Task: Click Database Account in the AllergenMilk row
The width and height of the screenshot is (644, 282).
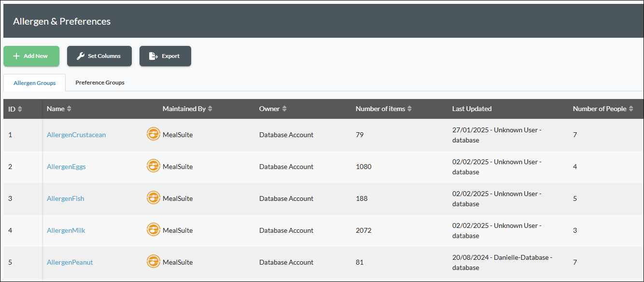Action: pos(286,230)
